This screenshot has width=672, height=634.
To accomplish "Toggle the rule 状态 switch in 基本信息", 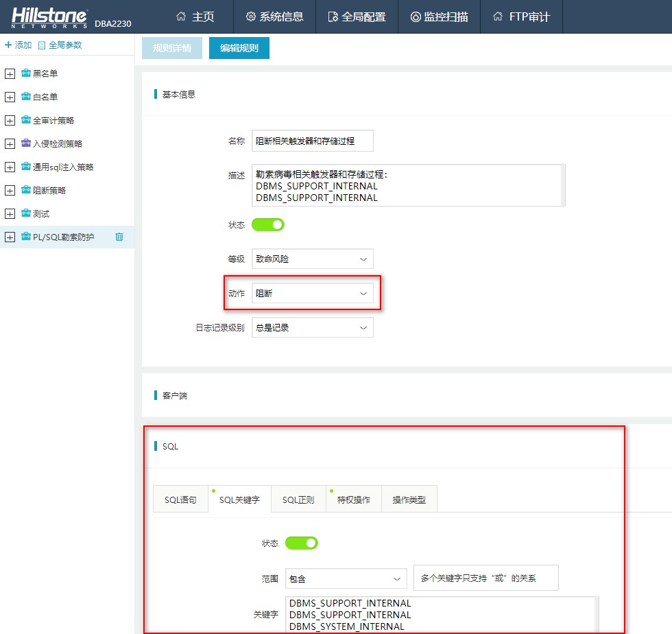I will [x=268, y=225].
